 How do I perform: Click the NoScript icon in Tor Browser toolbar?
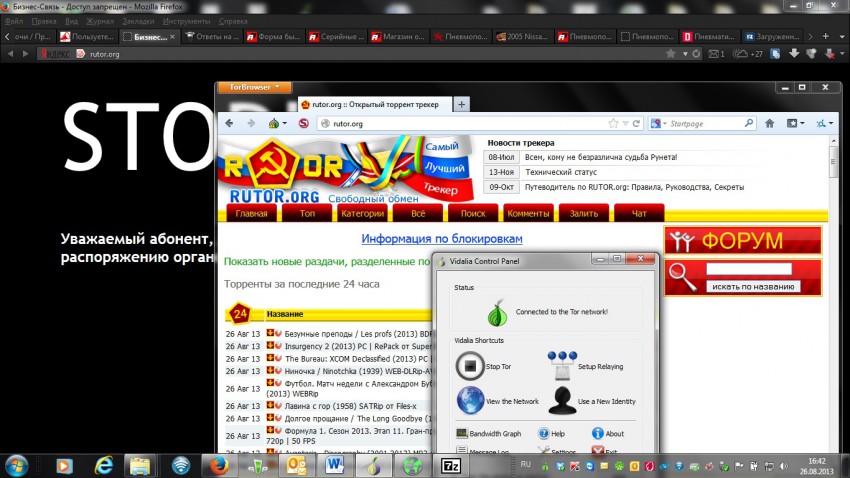[303, 124]
